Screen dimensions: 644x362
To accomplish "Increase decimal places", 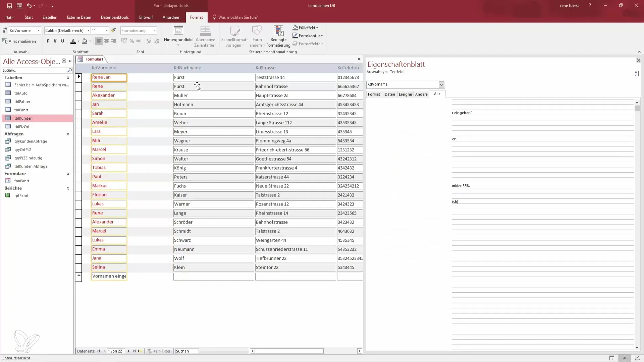I will point(149,41).
